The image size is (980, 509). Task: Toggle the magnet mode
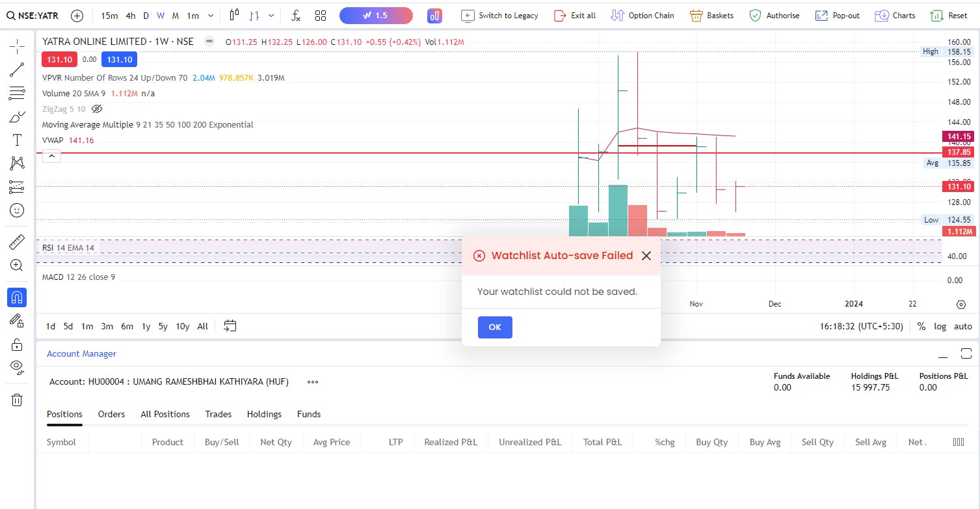pyautogui.click(x=18, y=297)
